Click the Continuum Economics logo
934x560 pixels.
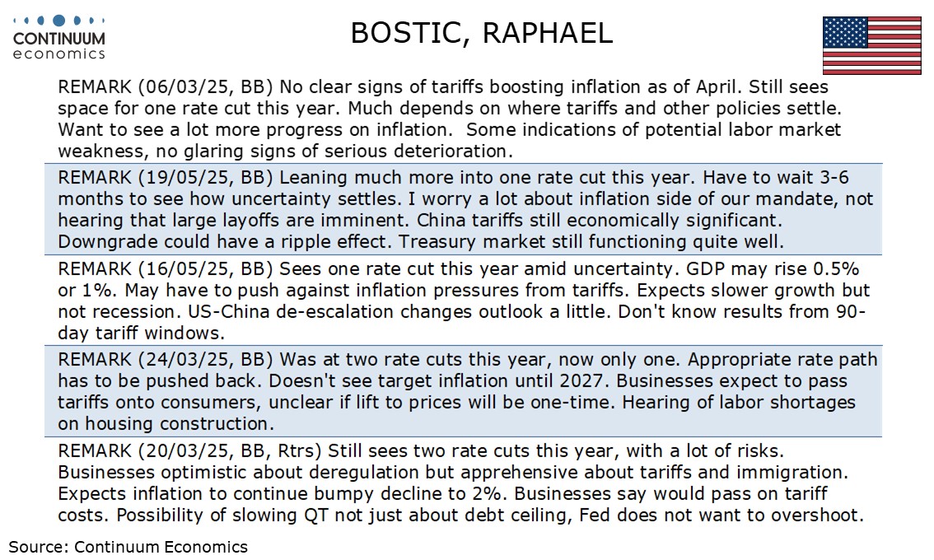[x=59, y=38]
